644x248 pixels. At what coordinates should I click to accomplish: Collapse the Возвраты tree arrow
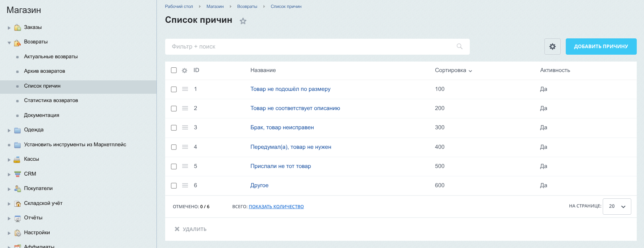pyautogui.click(x=9, y=43)
